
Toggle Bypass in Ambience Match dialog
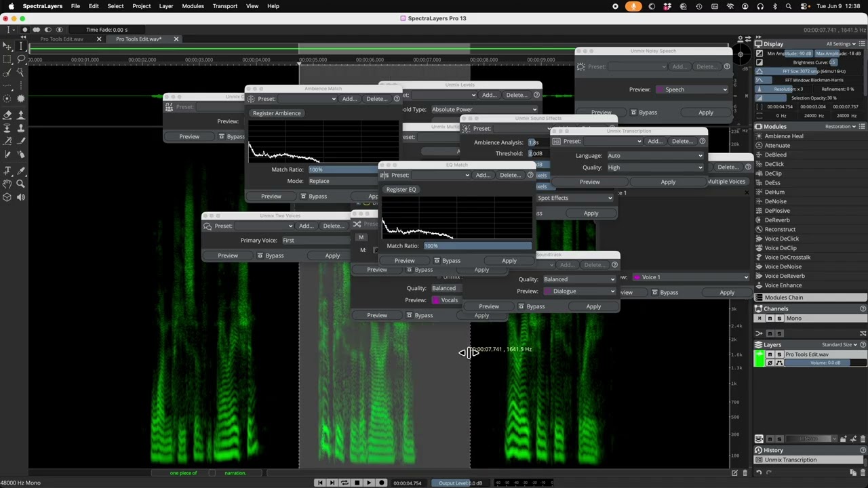(314, 196)
